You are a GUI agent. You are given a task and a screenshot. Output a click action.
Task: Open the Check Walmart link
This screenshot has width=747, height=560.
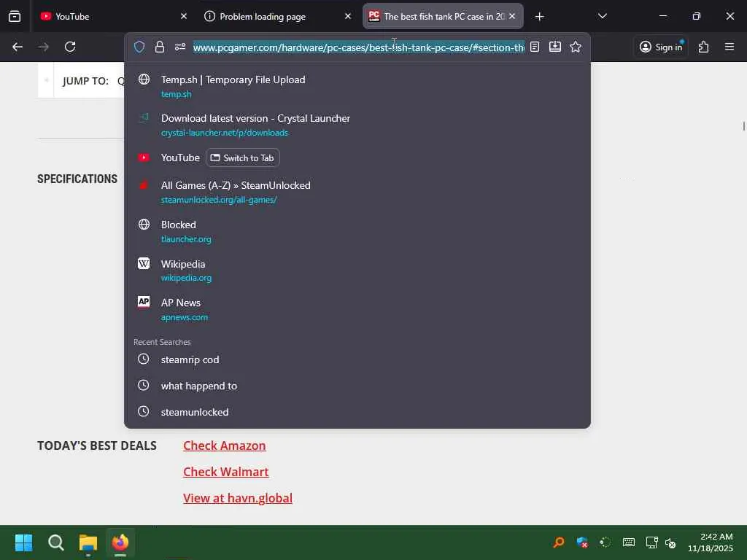point(226,472)
